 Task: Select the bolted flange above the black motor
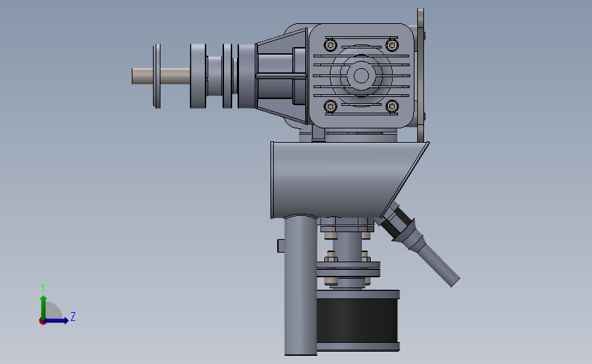pos(348,269)
